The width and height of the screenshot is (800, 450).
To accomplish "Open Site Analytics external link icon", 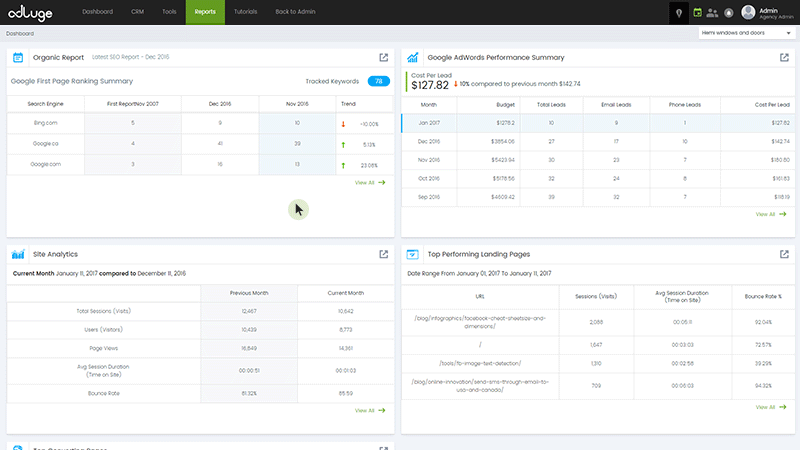I will point(384,254).
